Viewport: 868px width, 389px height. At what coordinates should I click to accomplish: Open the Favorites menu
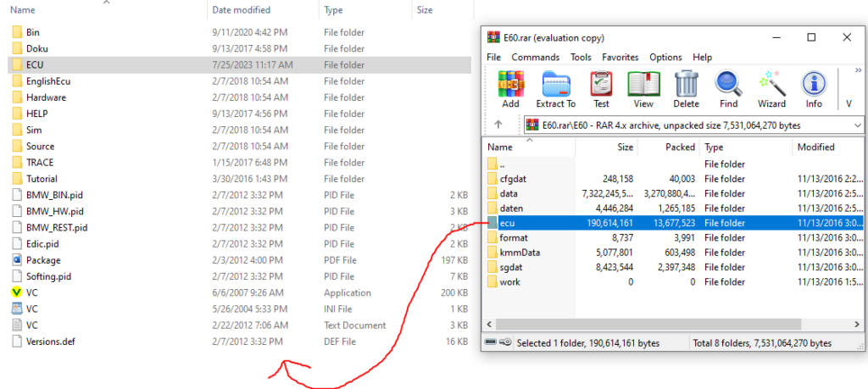tap(620, 57)
